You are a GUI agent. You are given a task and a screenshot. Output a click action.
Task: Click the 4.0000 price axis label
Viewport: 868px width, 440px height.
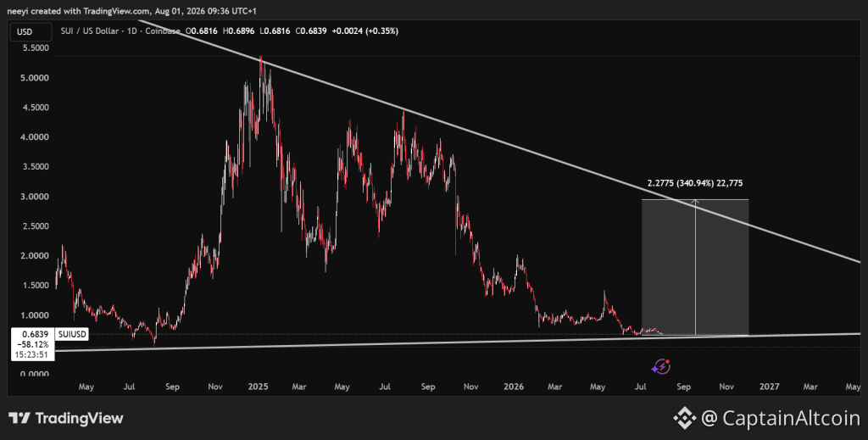click(34, 137)
